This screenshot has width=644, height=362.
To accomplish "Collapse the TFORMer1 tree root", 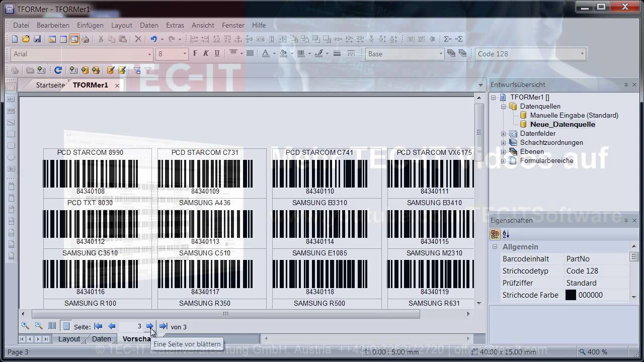I will coord(494,98).
